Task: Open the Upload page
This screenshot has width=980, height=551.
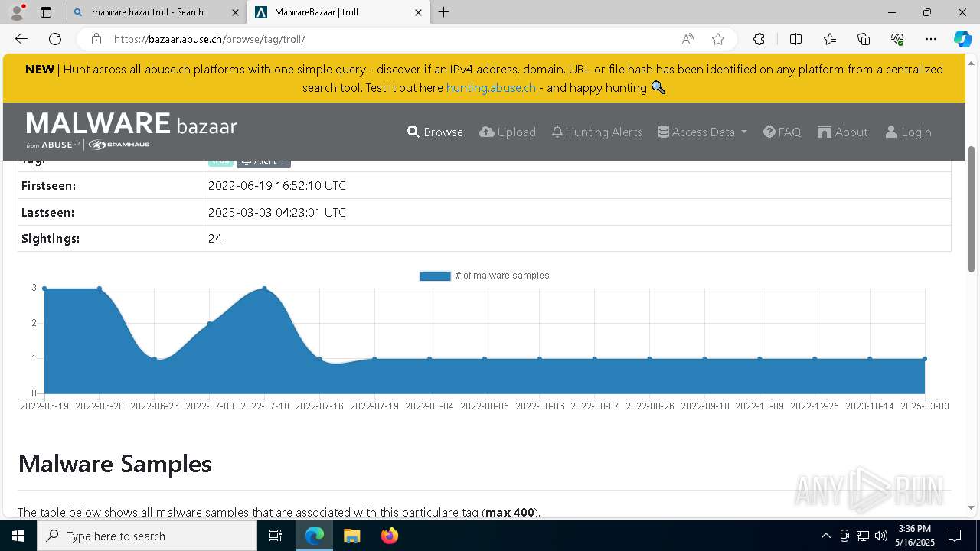Action: [x=508, y=132]
